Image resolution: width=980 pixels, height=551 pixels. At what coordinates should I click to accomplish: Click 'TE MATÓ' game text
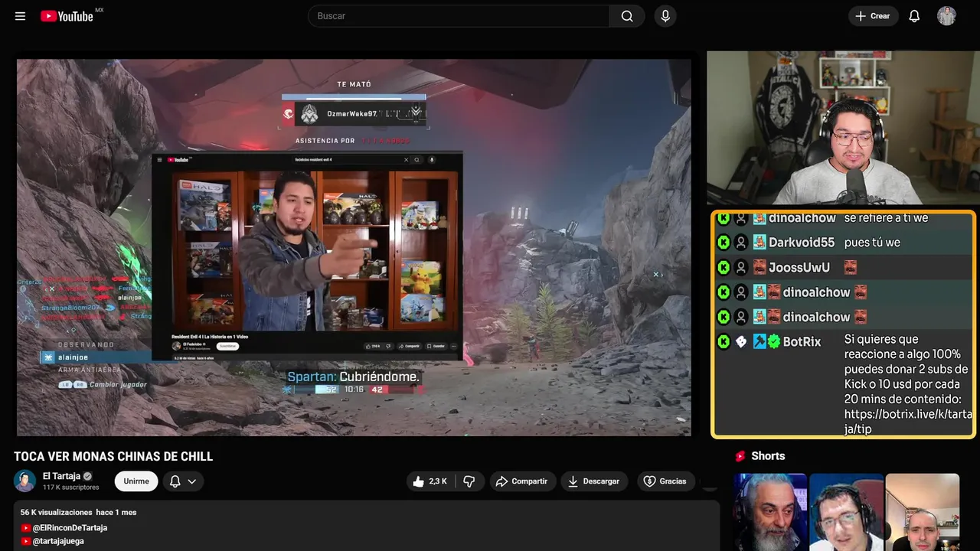point(354,84)
